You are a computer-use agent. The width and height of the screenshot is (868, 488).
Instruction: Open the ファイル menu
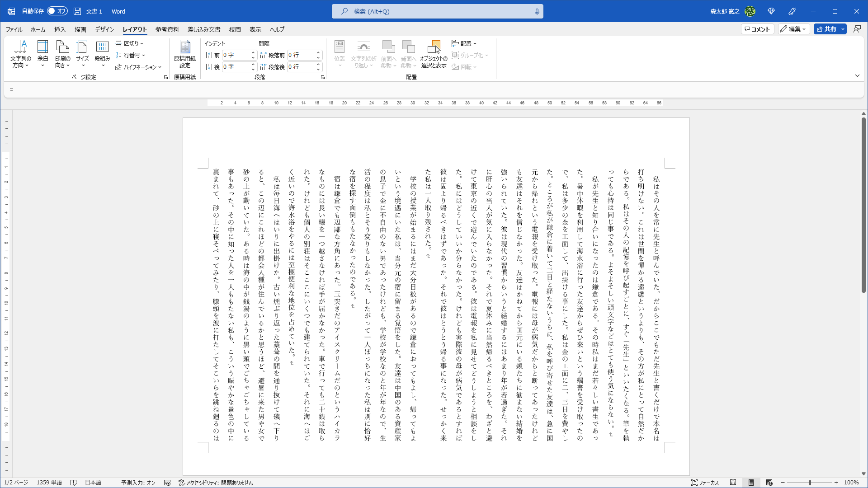(14, 29)
